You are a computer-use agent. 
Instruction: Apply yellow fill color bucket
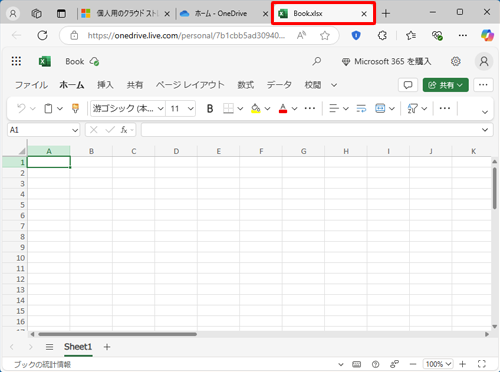pos(256,108)
